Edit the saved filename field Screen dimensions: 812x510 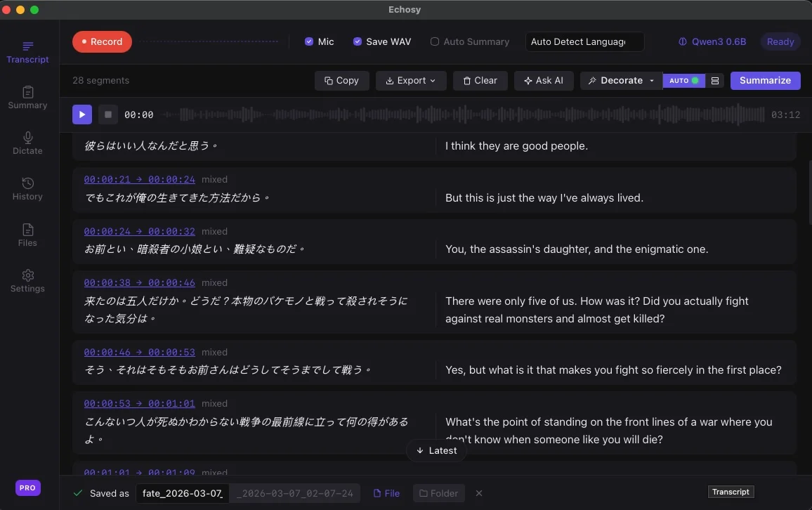(182, 493)
